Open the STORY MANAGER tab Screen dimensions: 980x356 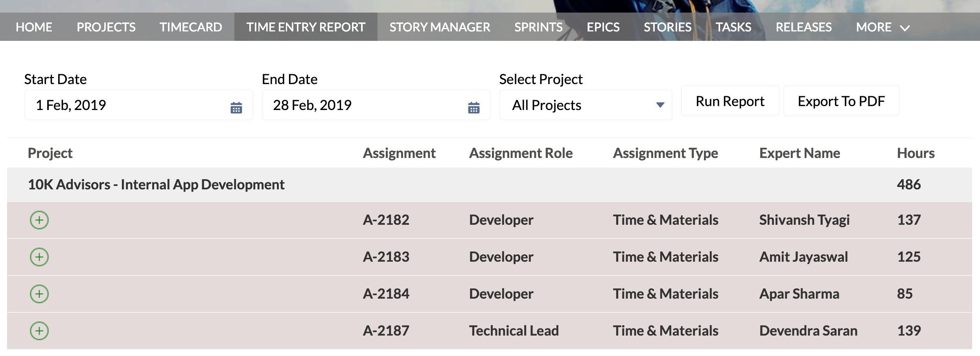point(440,27)
